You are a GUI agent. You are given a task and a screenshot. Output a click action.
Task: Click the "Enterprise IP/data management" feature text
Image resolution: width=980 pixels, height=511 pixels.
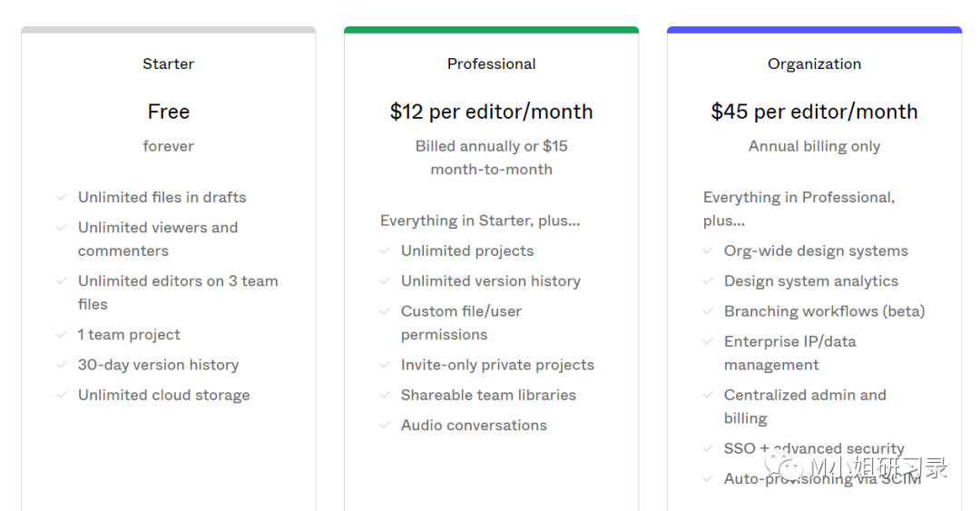[789, 353]
